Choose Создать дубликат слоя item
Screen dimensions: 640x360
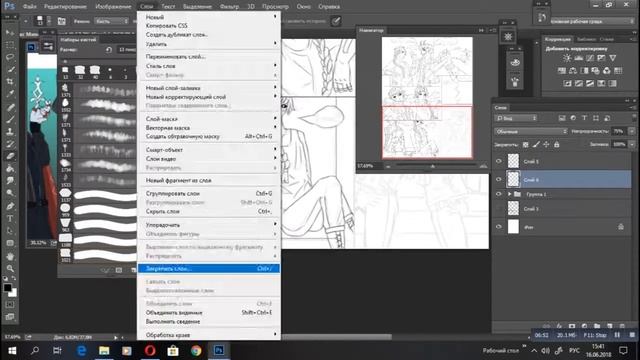209,35
